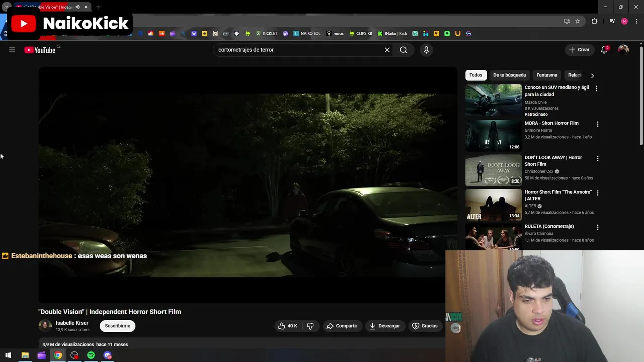Open the Chrome profile avatar

pyautogui.click(x=624, y=21)
